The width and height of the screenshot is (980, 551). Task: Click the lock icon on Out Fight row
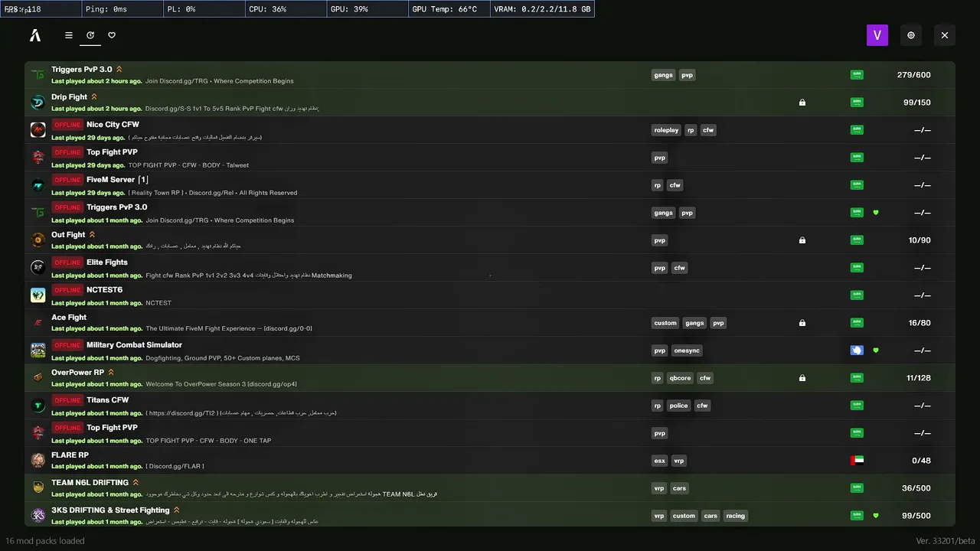pos(802,240)
